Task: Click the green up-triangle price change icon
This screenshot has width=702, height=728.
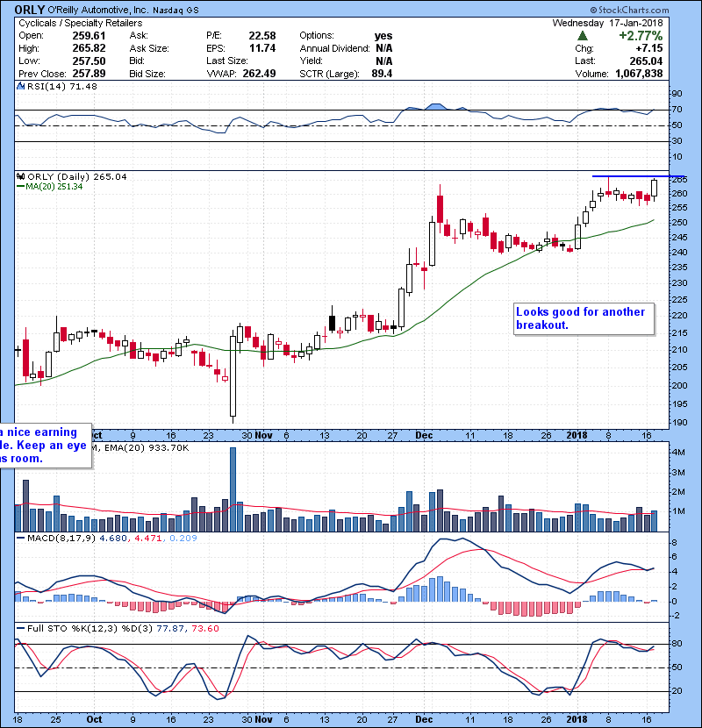Action: point(582,36)
